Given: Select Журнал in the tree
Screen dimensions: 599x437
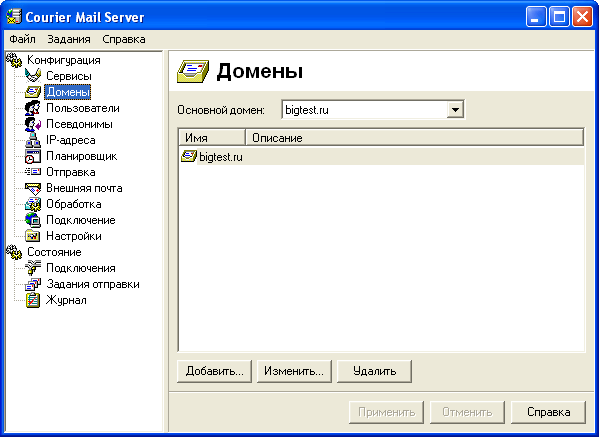Looking at the screenshot, I should click(66, 300).
